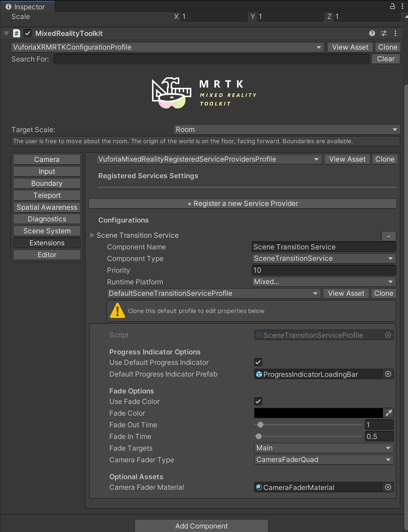Select the Scene System profile tab
The width and height of the screenshot is (408, 532).
[47, 231]
